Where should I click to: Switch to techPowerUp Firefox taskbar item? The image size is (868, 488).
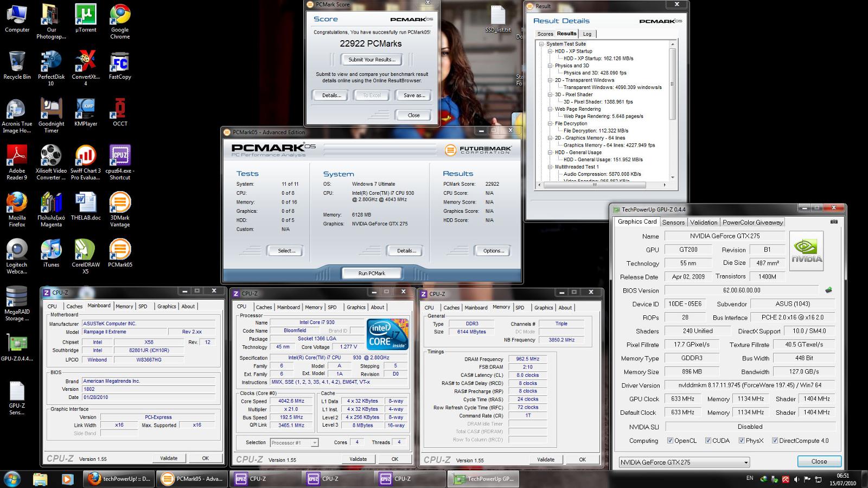coord(119,479)
